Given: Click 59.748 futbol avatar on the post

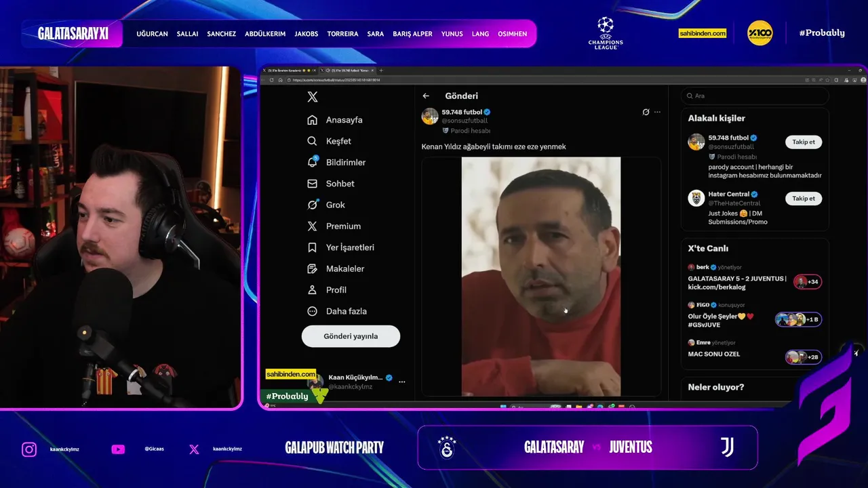Looking at the screenshot, I should click(430, 116).
